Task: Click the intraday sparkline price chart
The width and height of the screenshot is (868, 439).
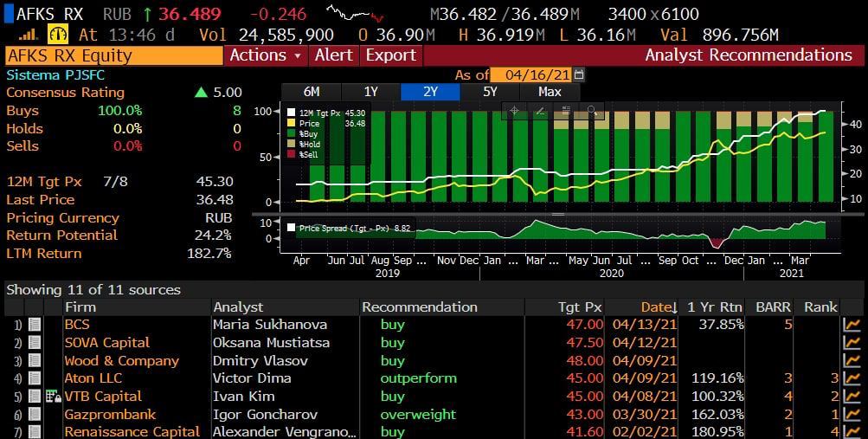Action: pos(354,13)
